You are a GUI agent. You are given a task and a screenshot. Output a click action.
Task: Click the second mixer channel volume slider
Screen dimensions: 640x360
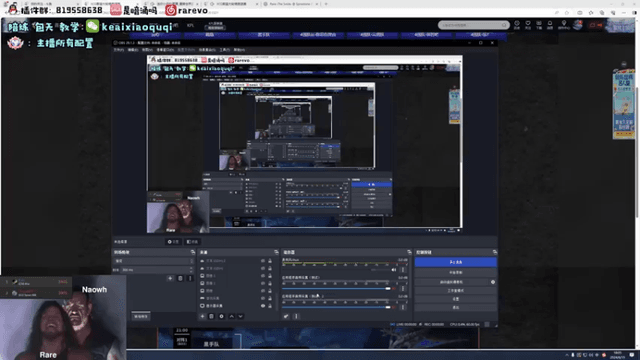pyautogui.click(x=336, y=289)
